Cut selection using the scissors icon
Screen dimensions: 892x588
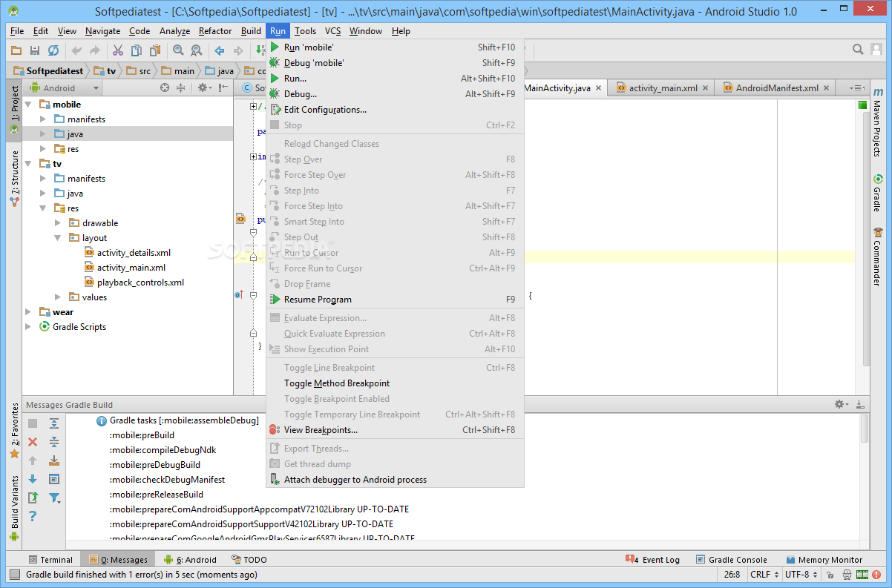[x=117, y=50]
